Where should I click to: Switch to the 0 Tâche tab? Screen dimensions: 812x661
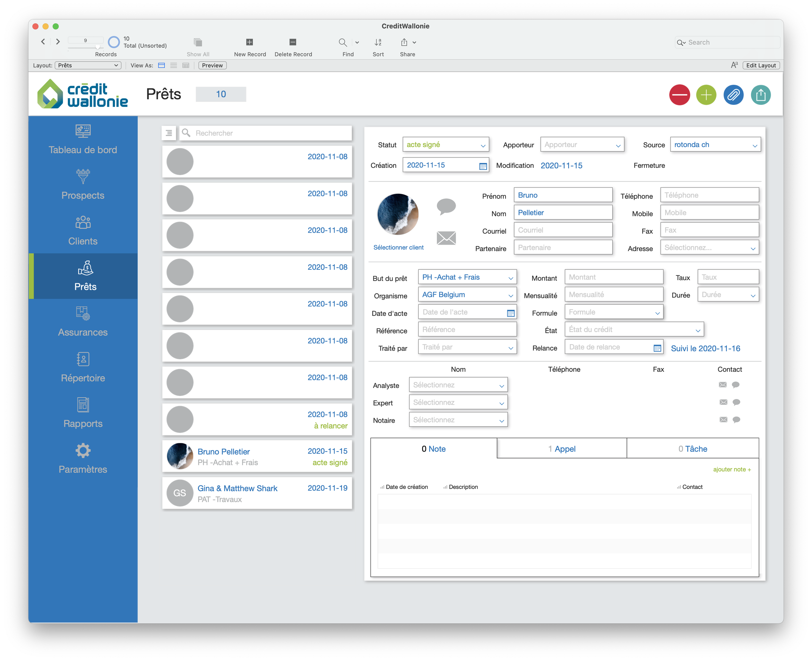(692, 449)
